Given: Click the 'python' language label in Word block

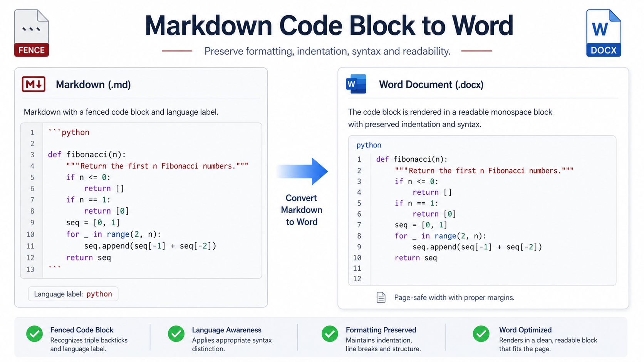Looking at the screenshot, I should point(369,145).
